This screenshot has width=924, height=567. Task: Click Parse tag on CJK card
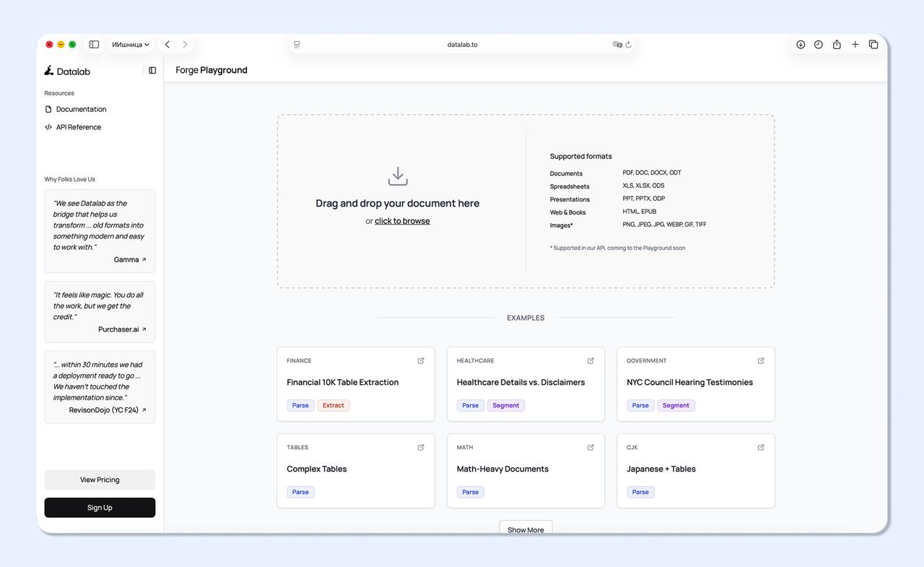click(x=640, y=492)
